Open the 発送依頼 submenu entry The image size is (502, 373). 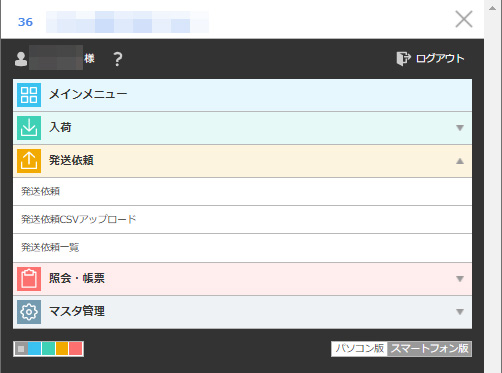point(242,192)
